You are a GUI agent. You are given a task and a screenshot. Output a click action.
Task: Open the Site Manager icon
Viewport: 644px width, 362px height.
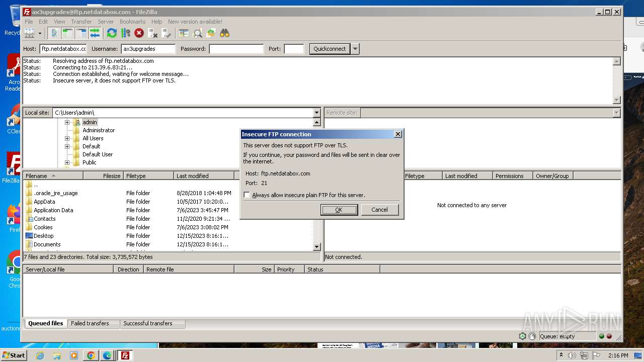point(30,33)
